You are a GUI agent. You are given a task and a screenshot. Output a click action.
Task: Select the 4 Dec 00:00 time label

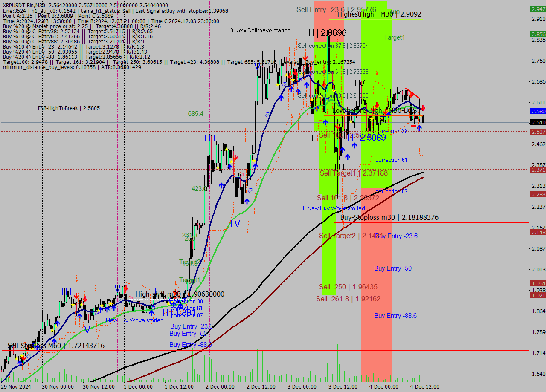tap(383, 387)
